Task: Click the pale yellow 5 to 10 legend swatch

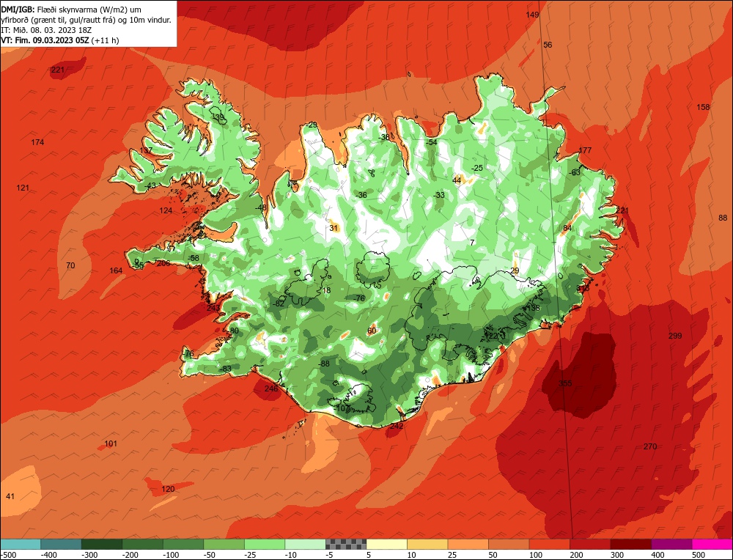Action: (386, 544)
